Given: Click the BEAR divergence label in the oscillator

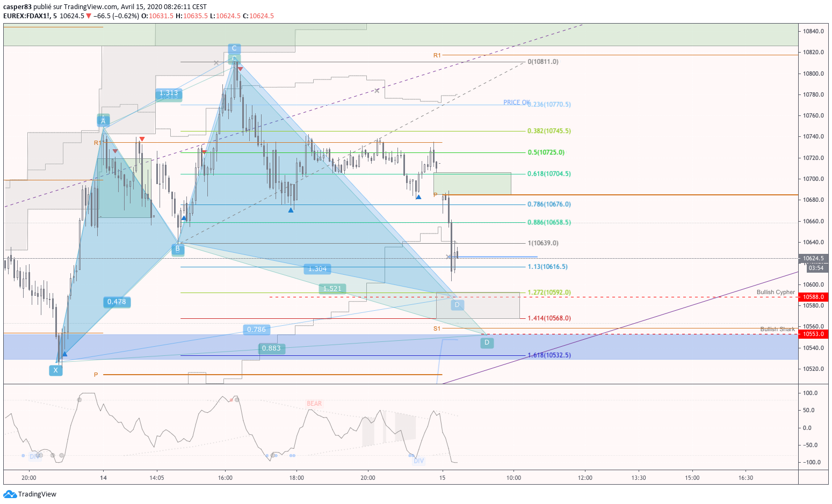Looking at the screenshot, I should click(x=314, y=404).
